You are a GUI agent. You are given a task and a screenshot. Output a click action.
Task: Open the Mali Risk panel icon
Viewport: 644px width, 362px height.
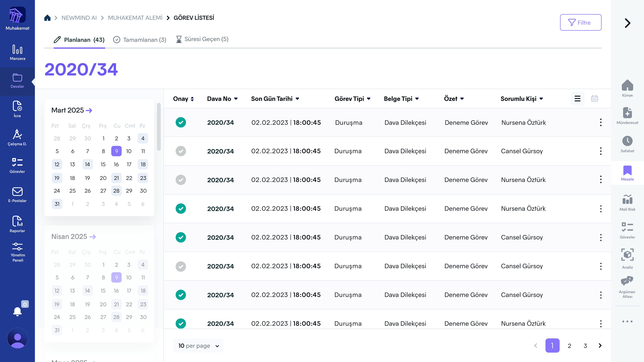(627, 200)
